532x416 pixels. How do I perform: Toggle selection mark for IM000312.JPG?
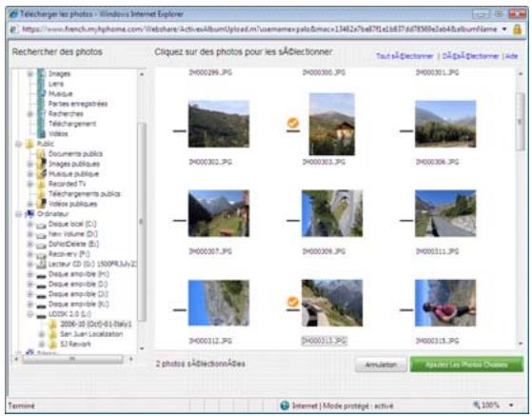(180, 309)
